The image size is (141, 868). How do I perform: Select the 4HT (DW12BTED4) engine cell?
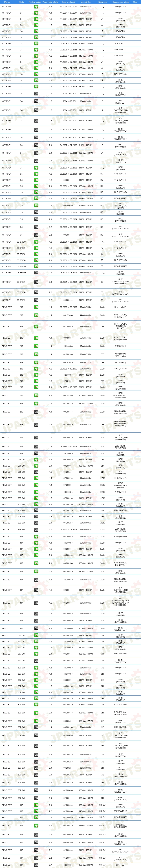pyautogui.click(x=120, y=858)
